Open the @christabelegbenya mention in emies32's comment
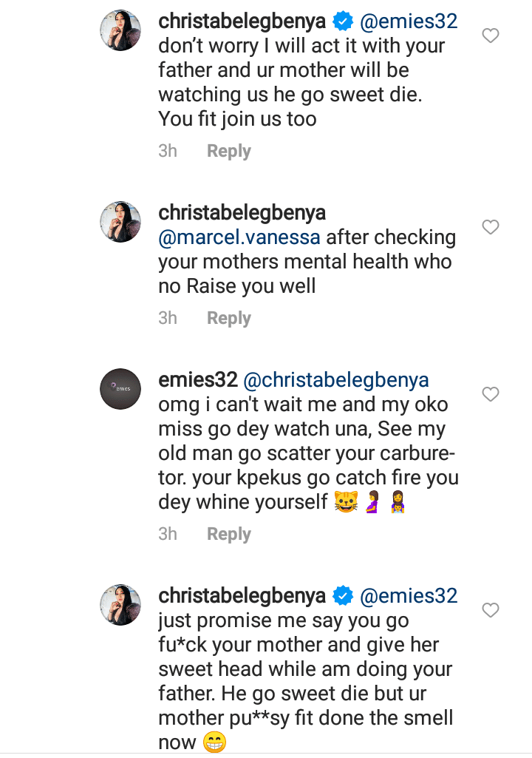Image resolution: width=532 pixels, height=758 pixels. coord(336,380)
